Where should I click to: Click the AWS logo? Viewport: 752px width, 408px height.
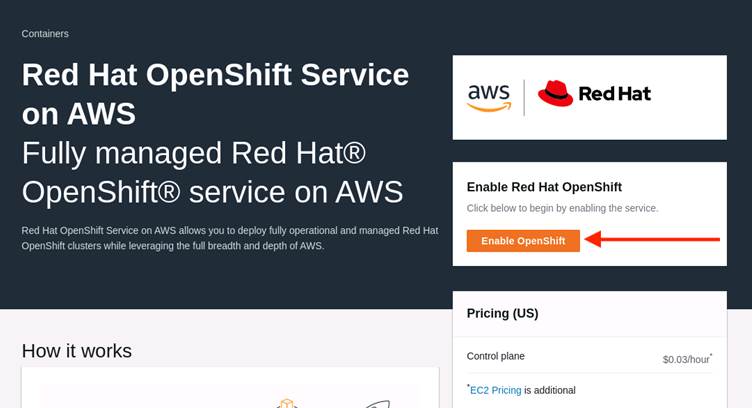[x=489, y=96]
